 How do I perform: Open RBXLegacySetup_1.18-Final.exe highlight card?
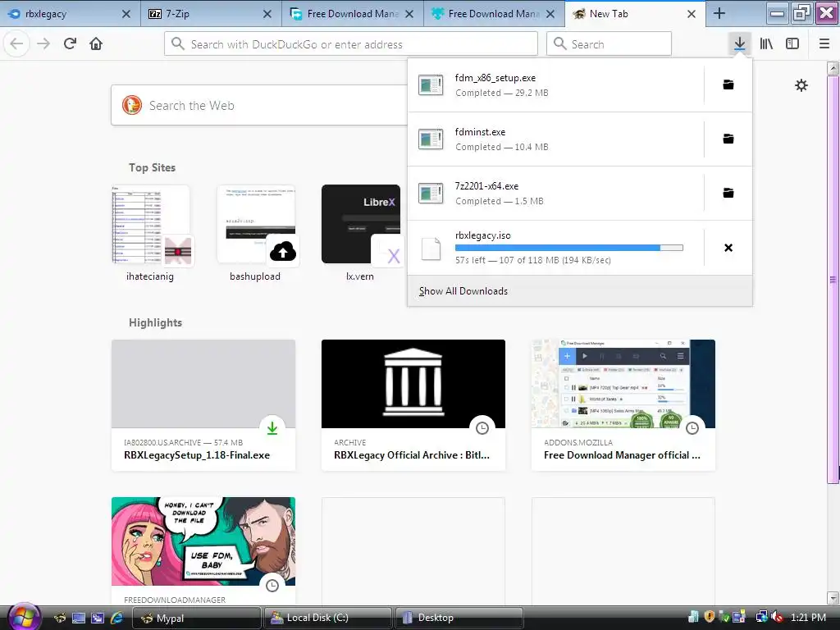[x=203, y=405]
